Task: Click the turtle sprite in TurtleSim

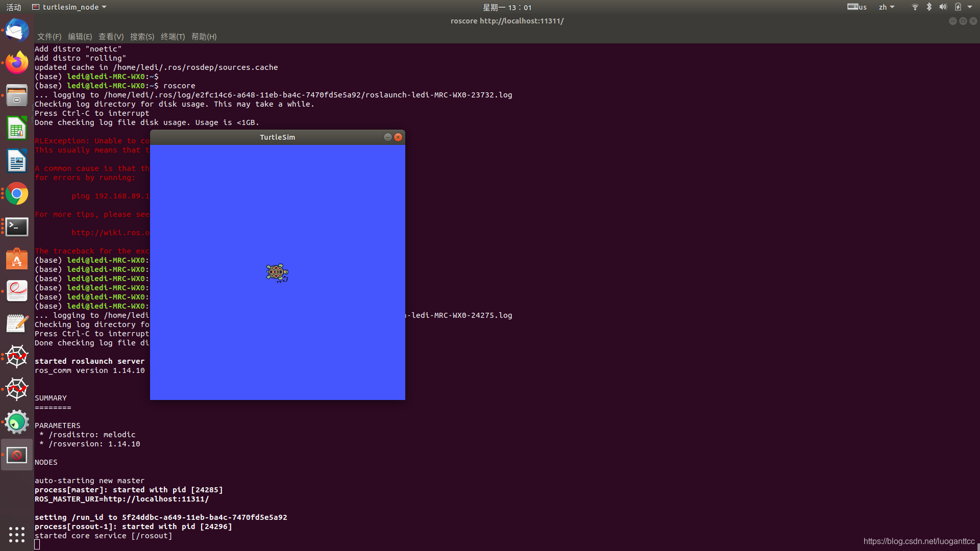Action: point(277,273)
